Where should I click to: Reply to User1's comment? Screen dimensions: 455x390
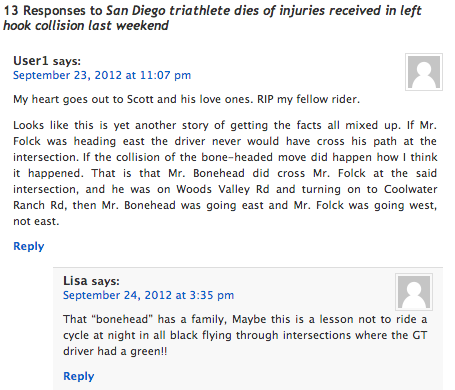click(29, 246)
